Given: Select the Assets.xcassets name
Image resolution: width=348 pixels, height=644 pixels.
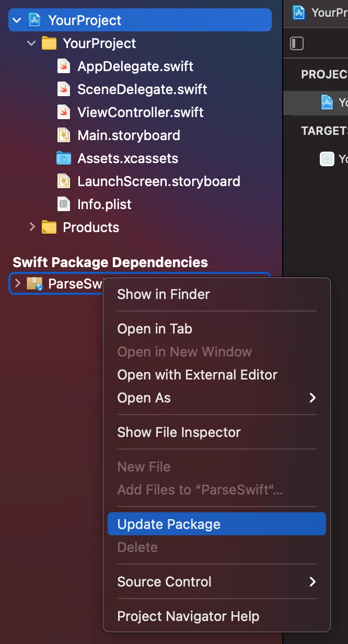Looking at the screenshot, I should [x=128, y=158].
